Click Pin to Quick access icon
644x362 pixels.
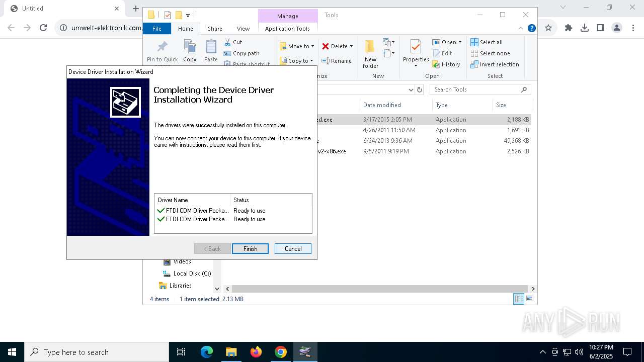[x=163, y=47]
